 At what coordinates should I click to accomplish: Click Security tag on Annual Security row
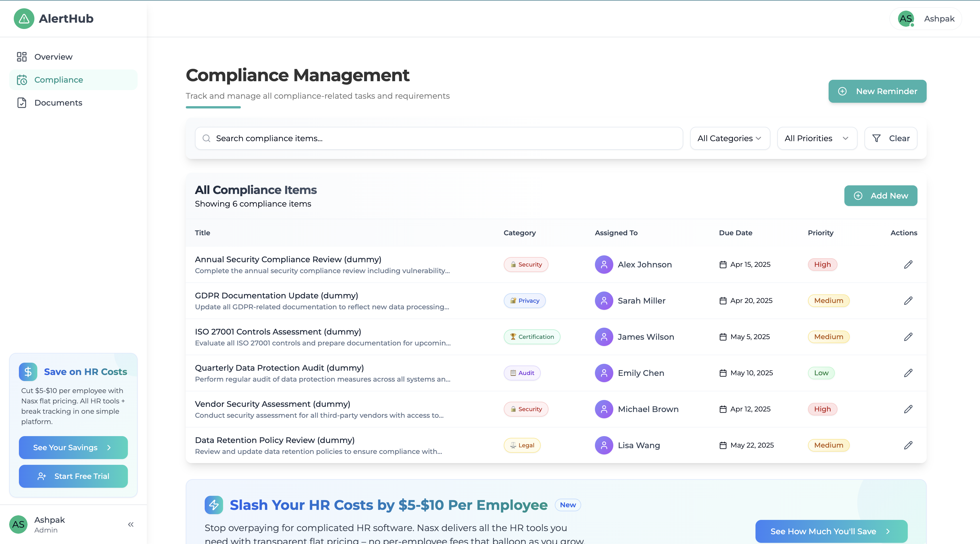(x=526, y=265)
